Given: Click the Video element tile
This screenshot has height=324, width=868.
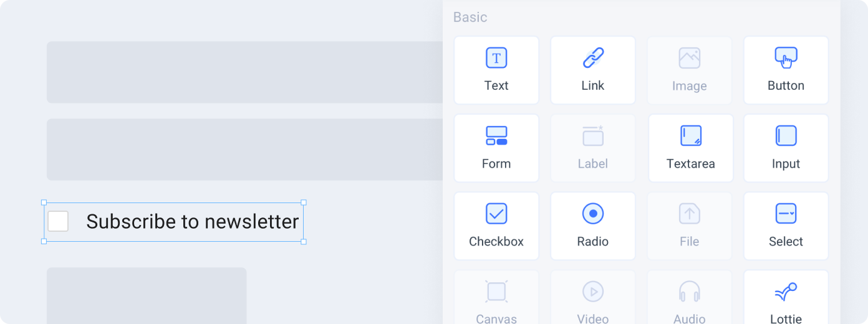Looking at the screenshot, I should click(592, 298).
